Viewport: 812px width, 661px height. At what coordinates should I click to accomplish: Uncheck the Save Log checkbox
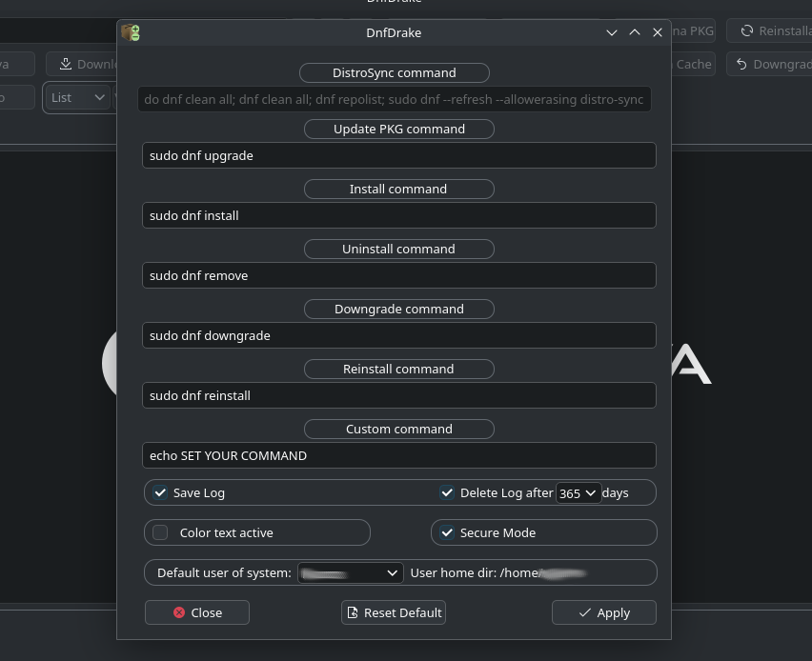[160, 492]
